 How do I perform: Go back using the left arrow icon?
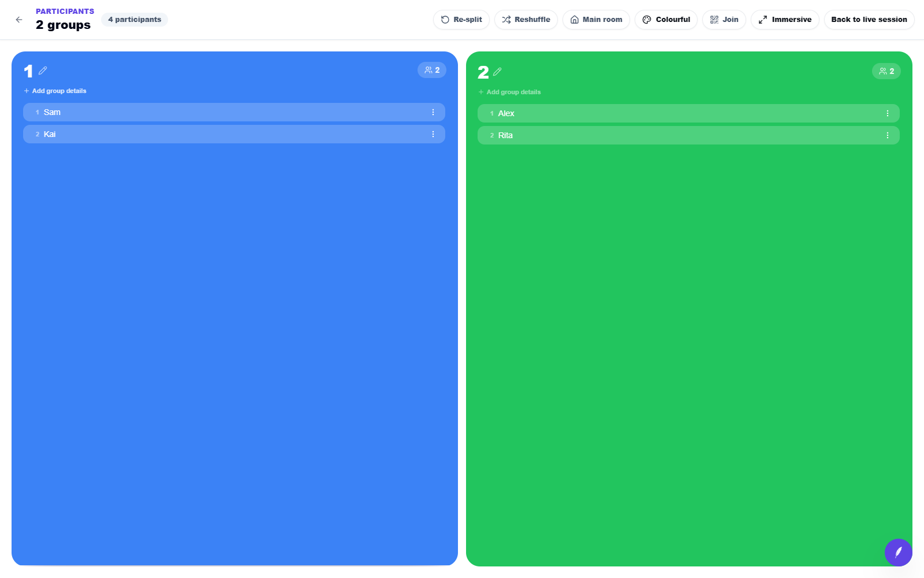(19, 20)
